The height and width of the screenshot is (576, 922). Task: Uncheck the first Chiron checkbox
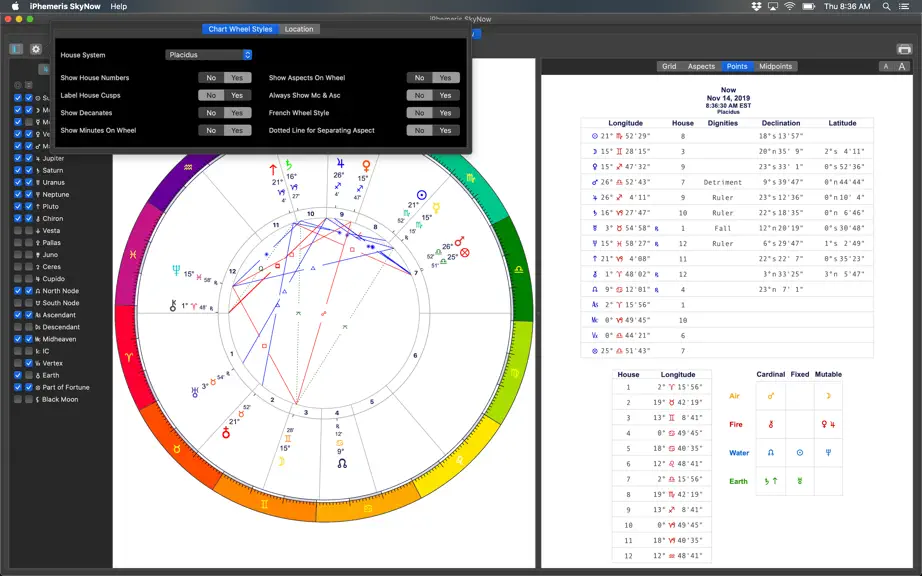(x=18, y=219)
